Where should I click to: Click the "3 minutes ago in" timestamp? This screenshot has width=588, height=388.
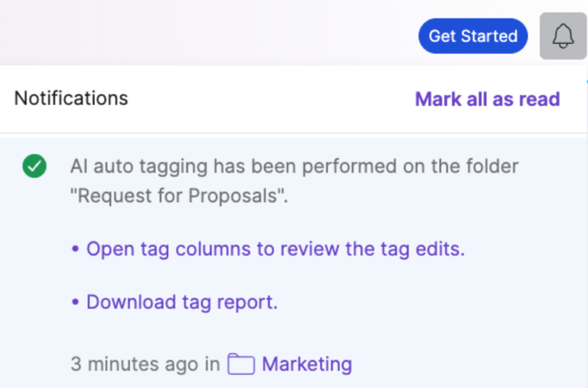point(145,364)
